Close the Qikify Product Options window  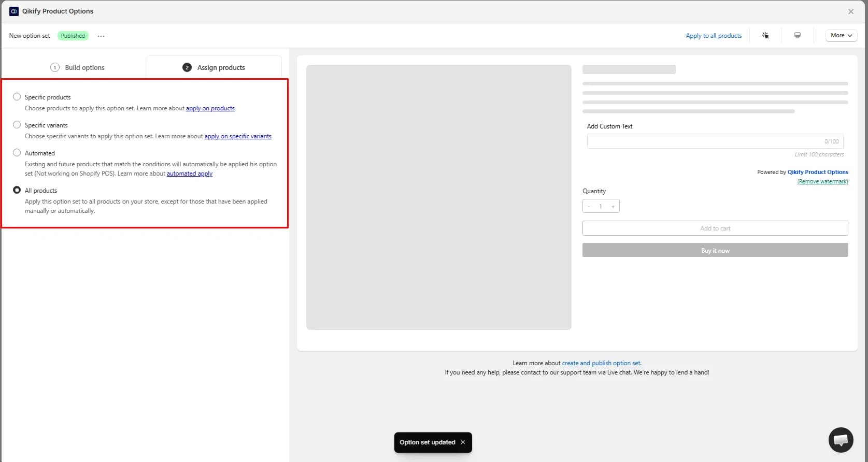click(x=851, y=11)
